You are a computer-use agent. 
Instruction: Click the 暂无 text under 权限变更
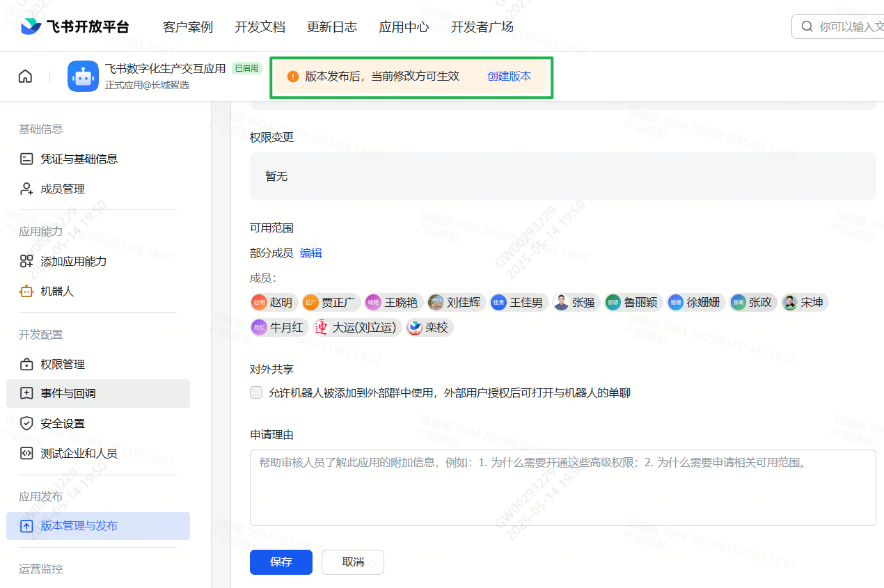(x=276, y=177)
